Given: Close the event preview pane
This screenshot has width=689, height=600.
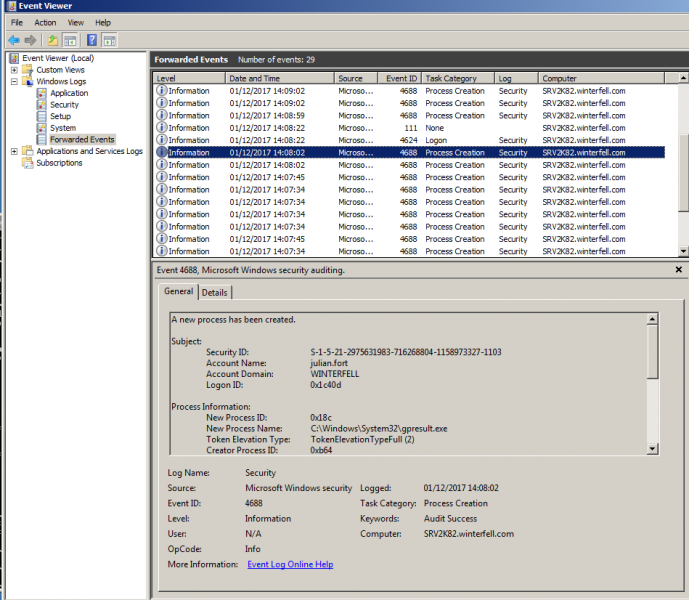Looking at the screenshot, I should tap(679, 270).
